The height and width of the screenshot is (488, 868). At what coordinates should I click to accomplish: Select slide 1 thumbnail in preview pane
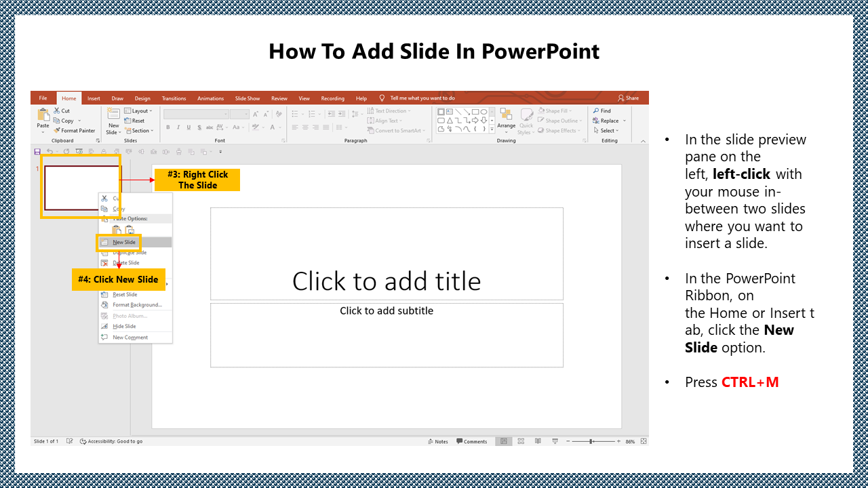point(81,188)
